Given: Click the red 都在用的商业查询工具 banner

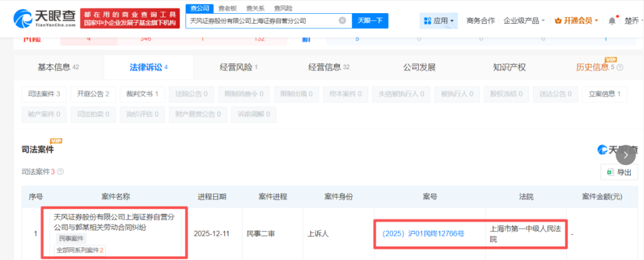Looking at the screenshot, I should coord(130,18).
